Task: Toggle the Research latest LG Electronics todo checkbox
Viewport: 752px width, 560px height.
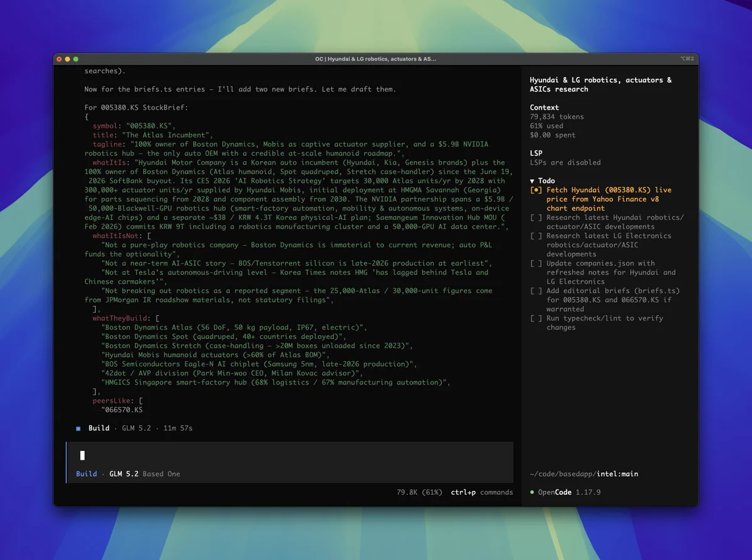Action: [x=536, y=236]
